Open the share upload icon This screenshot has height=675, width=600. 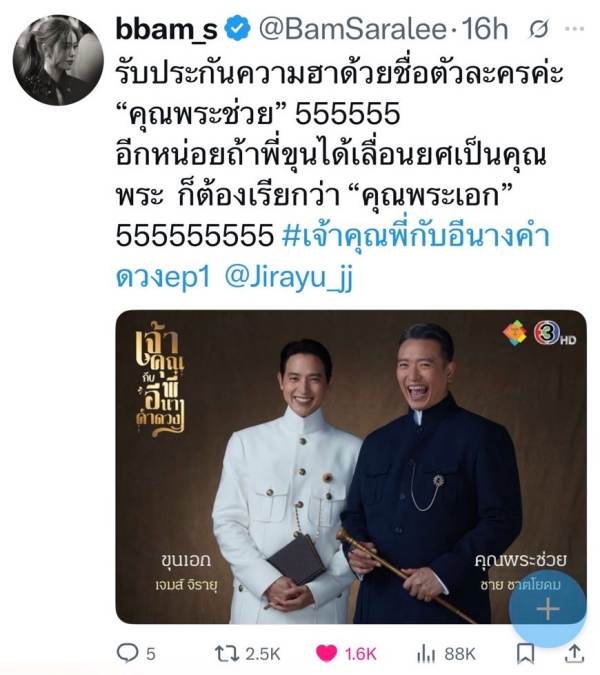[574, 653]
